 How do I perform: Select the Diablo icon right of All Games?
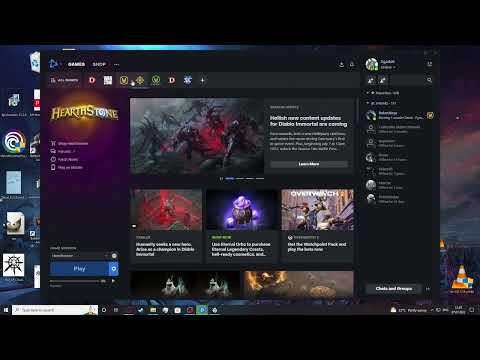[x=92, y=80]
